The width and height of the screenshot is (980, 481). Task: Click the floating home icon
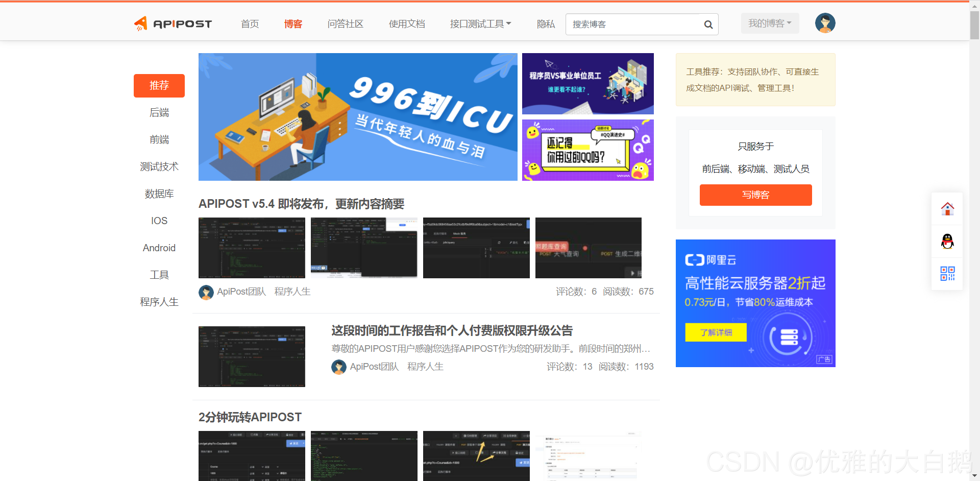947,209
